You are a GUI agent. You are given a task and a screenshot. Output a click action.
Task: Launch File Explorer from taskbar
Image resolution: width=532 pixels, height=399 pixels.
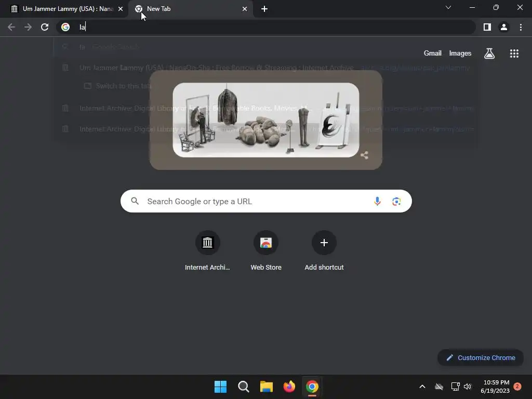267,387
